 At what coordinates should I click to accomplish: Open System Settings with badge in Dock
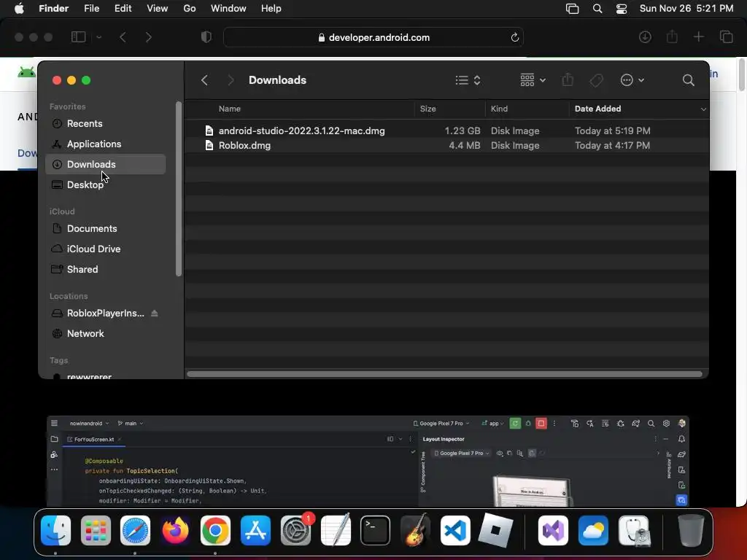tap(296, 530)
